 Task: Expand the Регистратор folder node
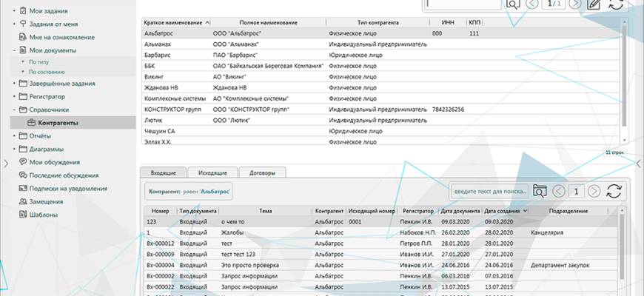click(14, 96)
